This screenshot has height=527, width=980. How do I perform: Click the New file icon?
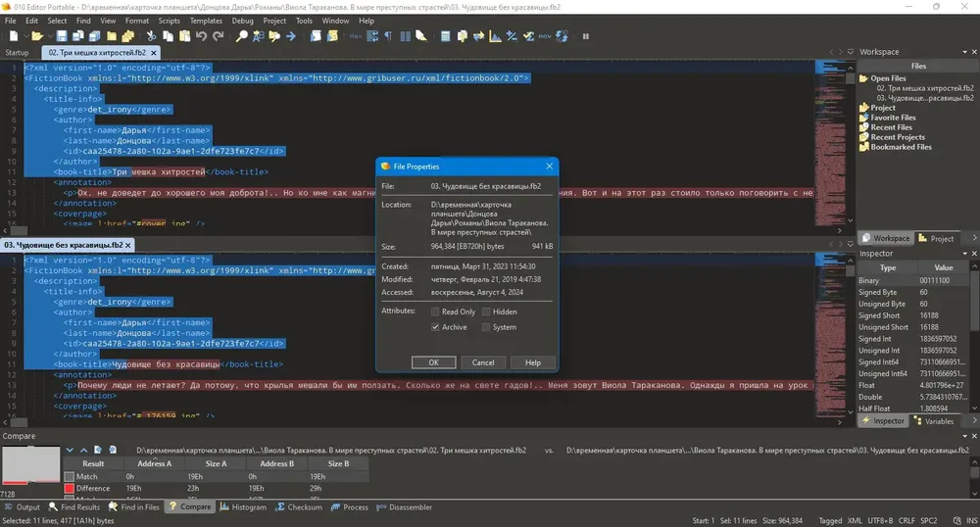click(x=14, y=36)
